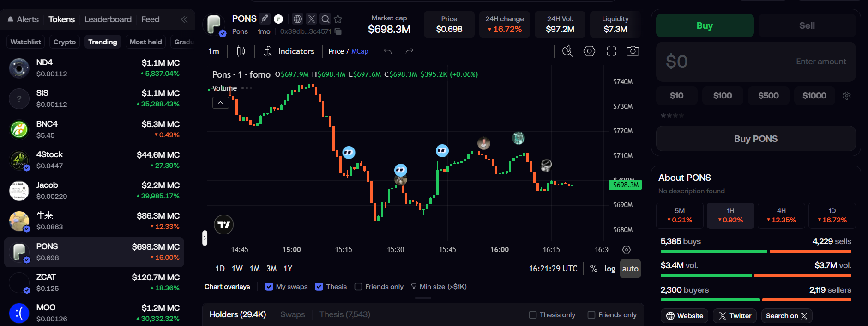Open time axis settings gear icon
Image resolution: width=868 pixels, height=326 pixels.
coord(627,250)
